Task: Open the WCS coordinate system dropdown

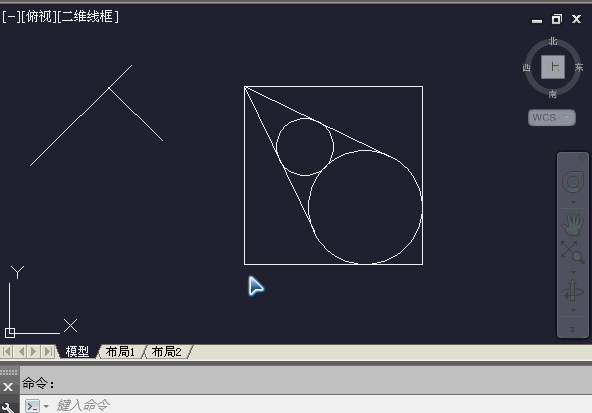Action: pyautogui.click(x=552, y=118)
